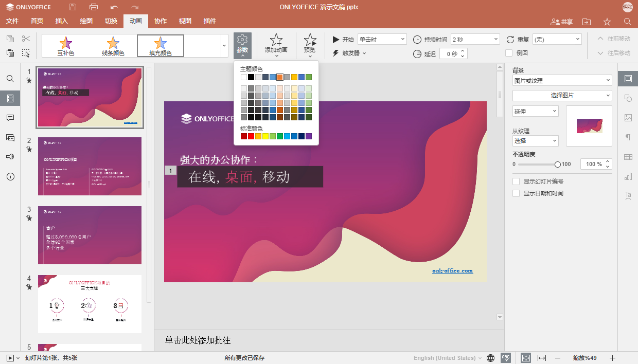
Task: Select slide 2 thumbnail
Action: point(90,166)
